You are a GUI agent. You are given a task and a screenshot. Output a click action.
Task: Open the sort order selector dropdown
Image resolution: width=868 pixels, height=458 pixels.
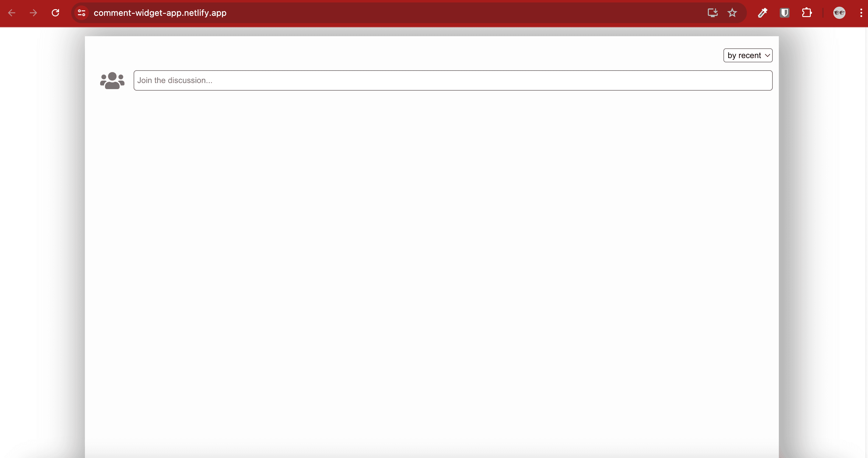coord(747,55)
